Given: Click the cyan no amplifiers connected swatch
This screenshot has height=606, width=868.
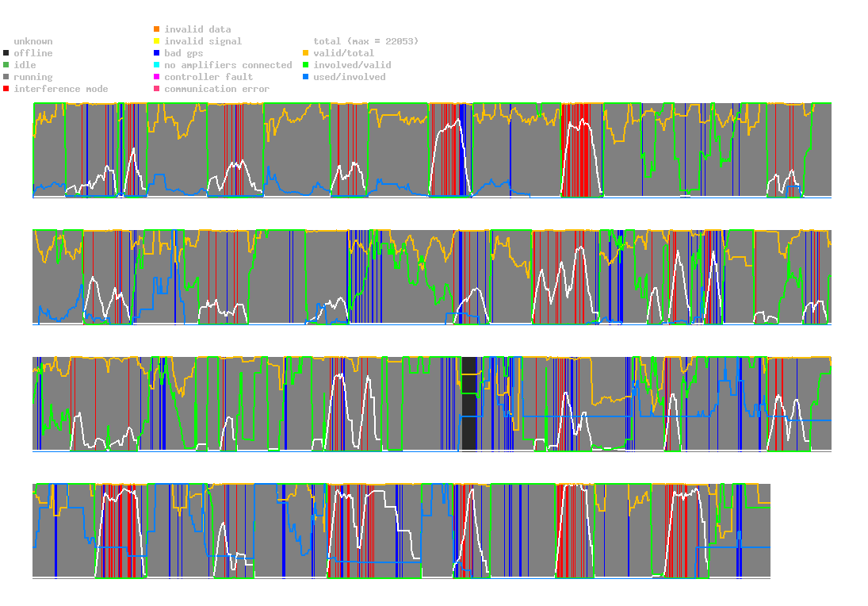Looking at the screenshot, I should (x=156, y=65).
